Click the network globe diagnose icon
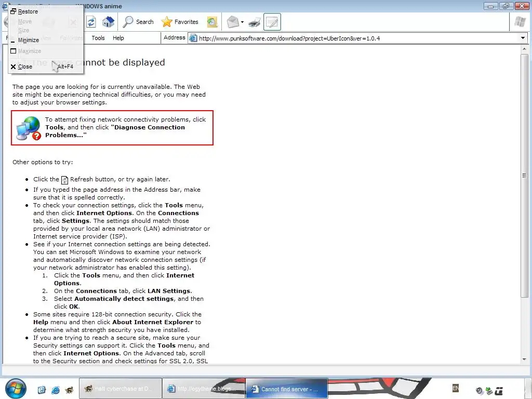The height and width of the screenshot is (399, 532). pos(29,128)
